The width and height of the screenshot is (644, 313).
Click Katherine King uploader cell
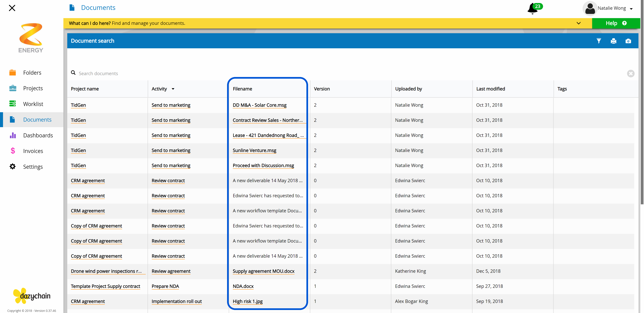click(410, 271)
